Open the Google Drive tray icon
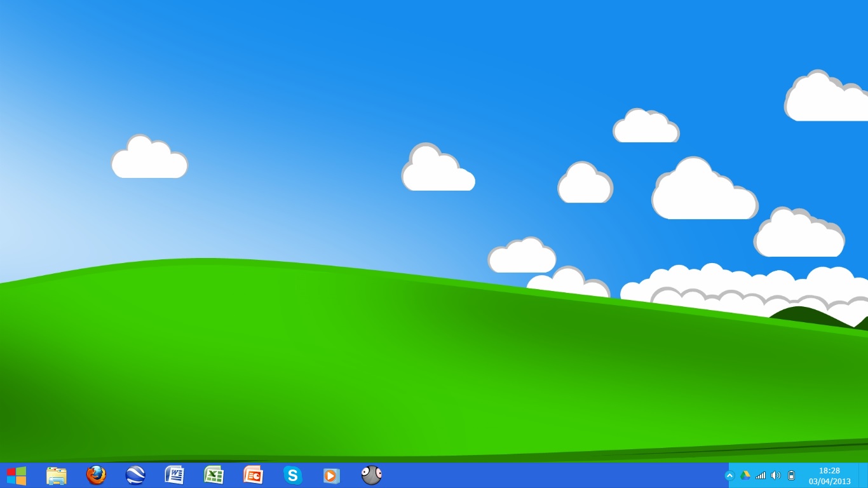The width and height of the screenshot is (868, 488). [x=745, y=475]
